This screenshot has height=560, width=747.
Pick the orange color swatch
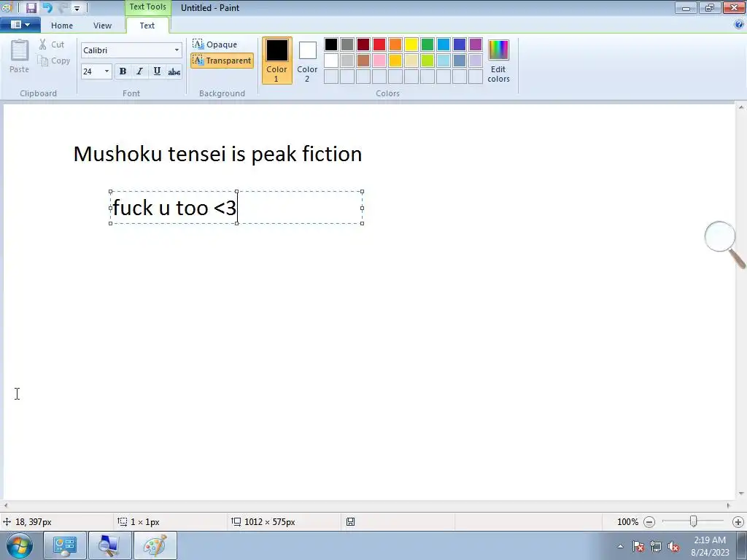[x=395, y=44]
